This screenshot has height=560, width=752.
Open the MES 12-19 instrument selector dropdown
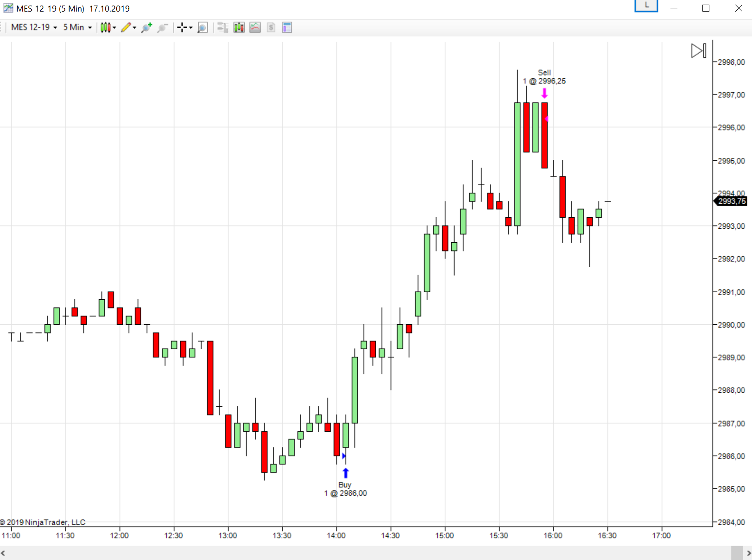(34, 27)
